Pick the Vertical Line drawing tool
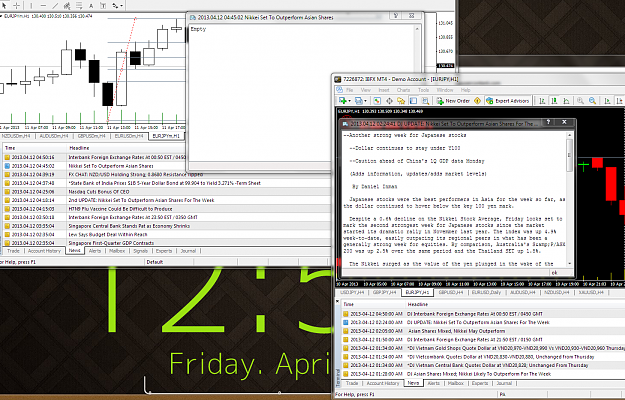 (31, 6)
